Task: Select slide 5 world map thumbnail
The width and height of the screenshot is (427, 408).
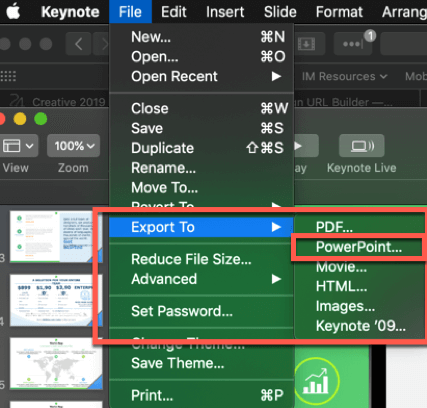Action: 55,364
